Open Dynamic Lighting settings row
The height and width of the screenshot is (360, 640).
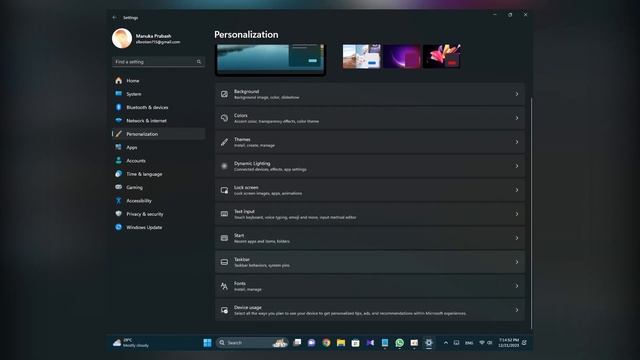370,166
